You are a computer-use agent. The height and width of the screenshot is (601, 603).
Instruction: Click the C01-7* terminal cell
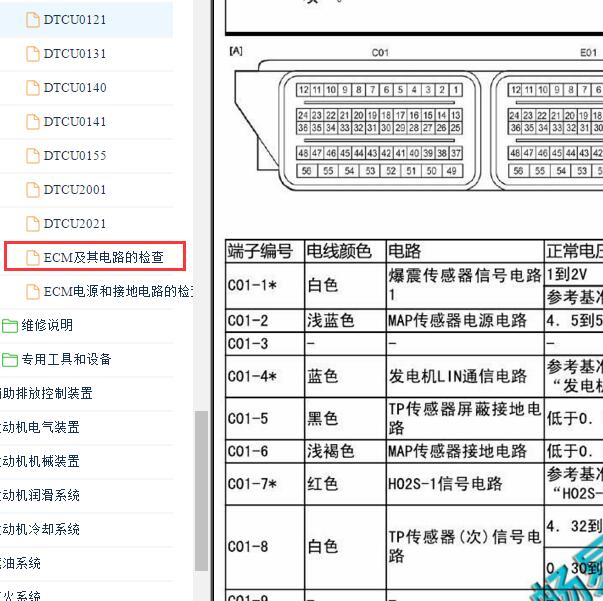265,484
